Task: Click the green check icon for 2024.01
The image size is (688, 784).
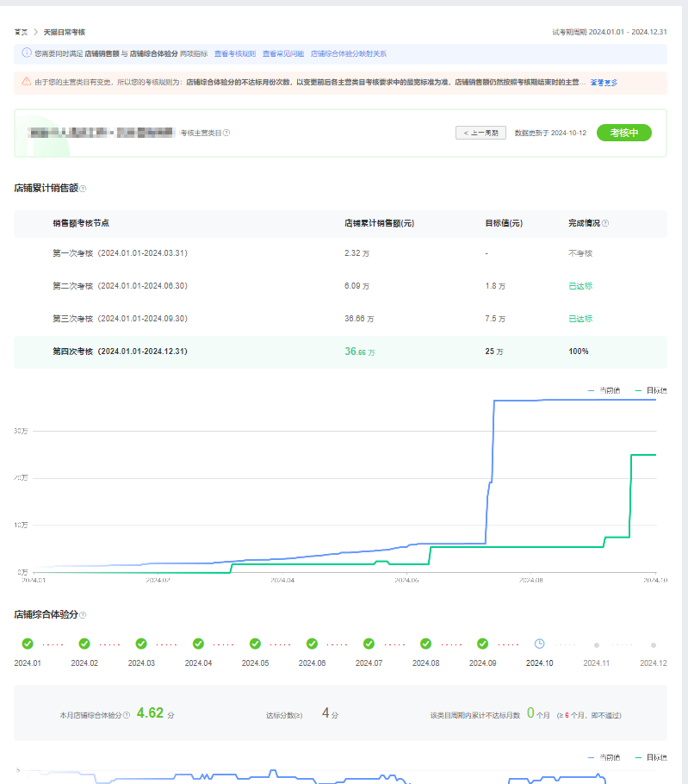Action: pos(28,644)
